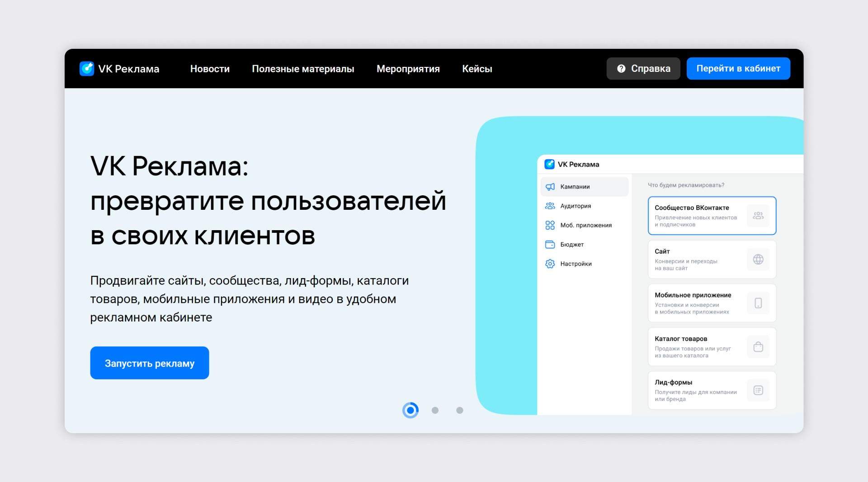Select Настройки sidebar label

coord(576,264)
